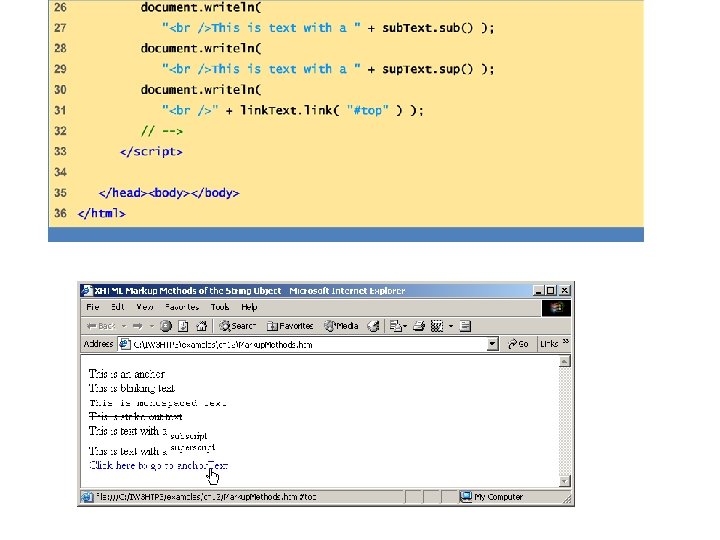This screenshot has width=720, height=540.
Task: Click the Links label on toolbar
Action: 549,344
